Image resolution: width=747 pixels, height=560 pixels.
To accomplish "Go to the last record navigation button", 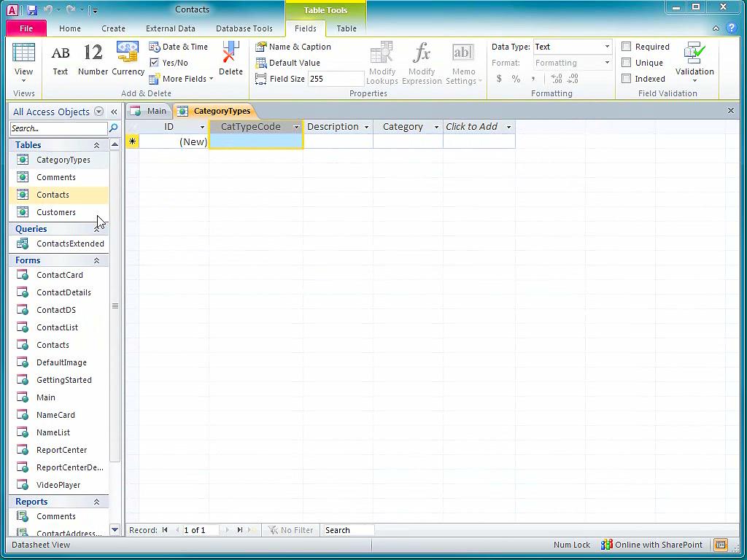I will pos(240,530).
